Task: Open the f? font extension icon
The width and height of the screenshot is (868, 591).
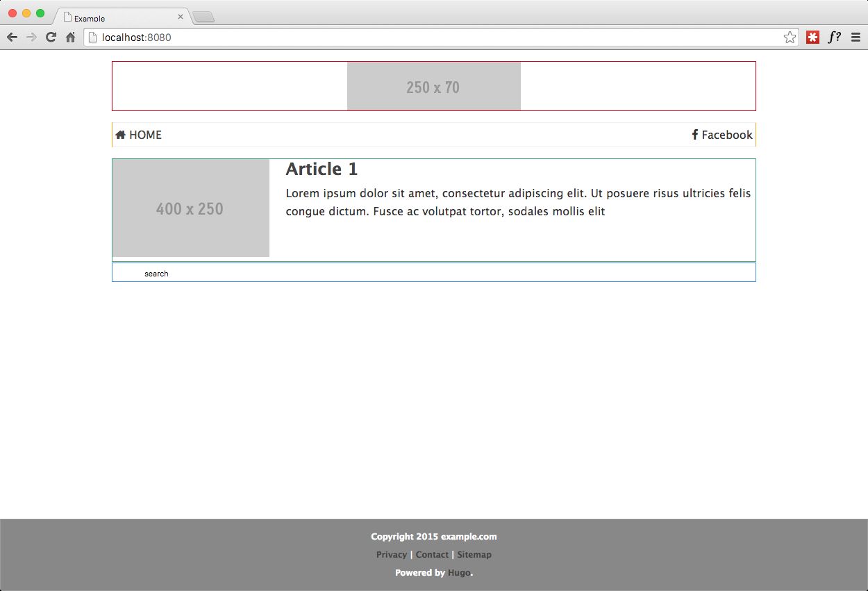Action: click(835, 38)
